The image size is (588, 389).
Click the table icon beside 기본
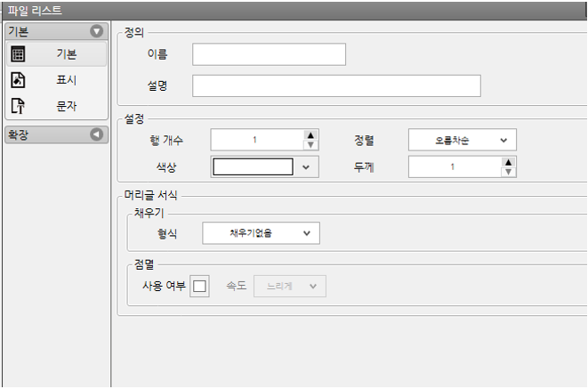[18, 53]
